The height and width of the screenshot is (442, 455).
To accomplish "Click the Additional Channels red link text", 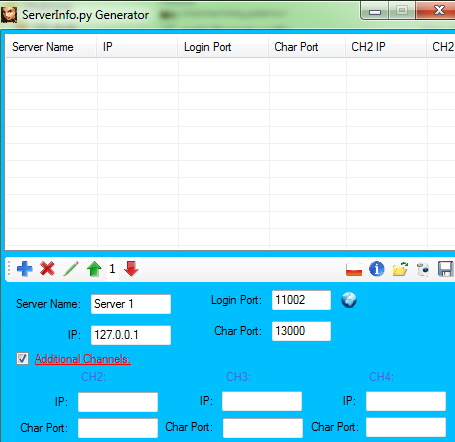I will [x=83, y=359].
